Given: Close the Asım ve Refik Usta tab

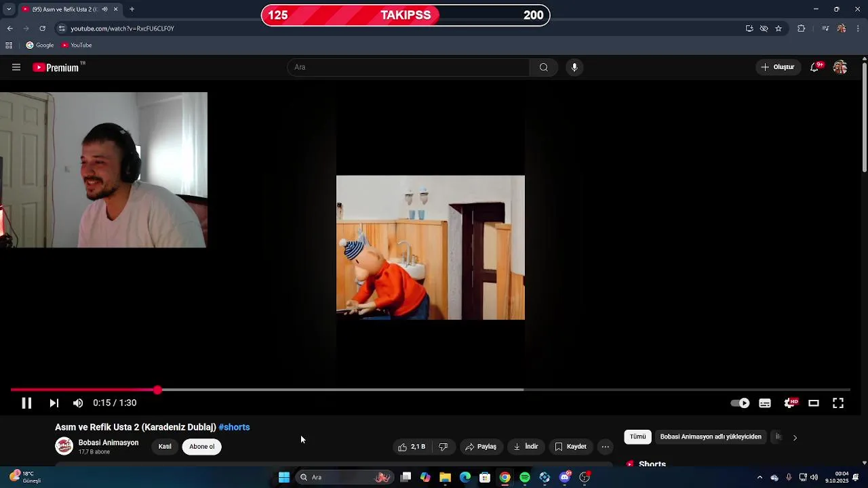Looking at the screenshot, I should click(115, 9).
